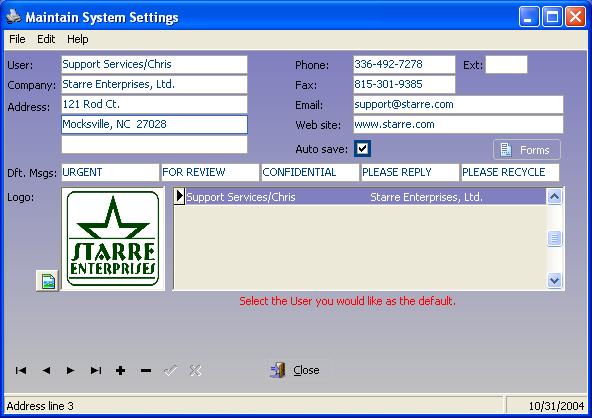Click the Close button
The width and height of the screenshot is (592, 418).
coord(297,370)
